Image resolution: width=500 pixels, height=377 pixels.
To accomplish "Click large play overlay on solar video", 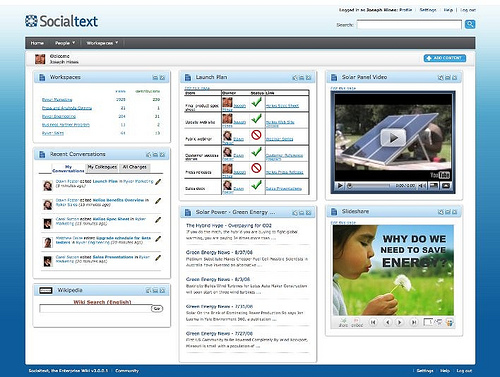I will coord(393,138).
